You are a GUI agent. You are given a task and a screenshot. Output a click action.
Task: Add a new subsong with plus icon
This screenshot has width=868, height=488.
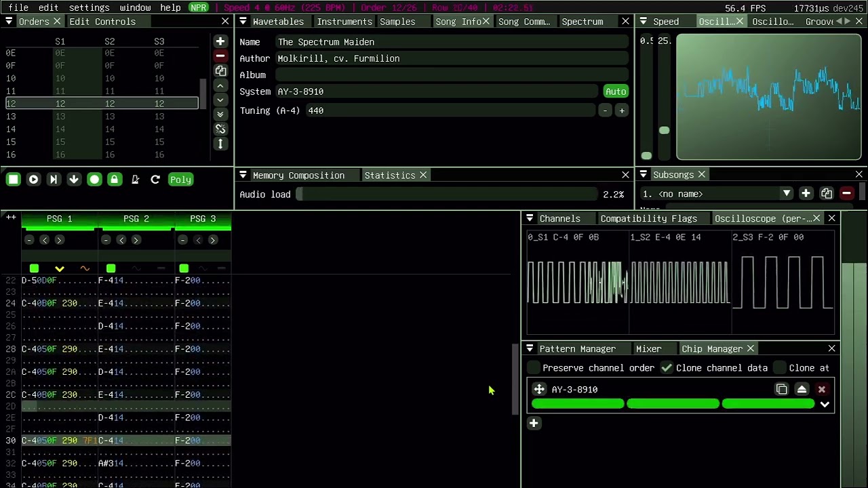click(806, 194)
